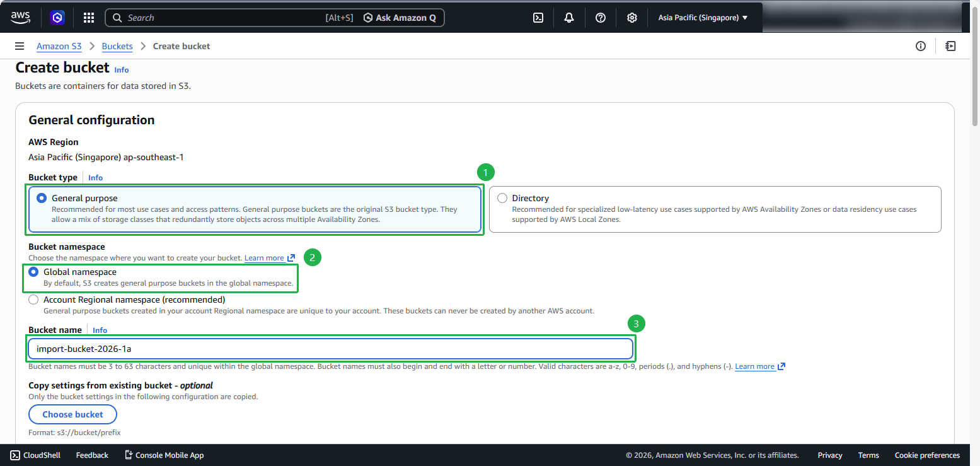Open Learn more link for Bucket namespace
Image resolution: width=980 pixels, height=466 pixels.
pyautogui.click(x=270, y=258)
